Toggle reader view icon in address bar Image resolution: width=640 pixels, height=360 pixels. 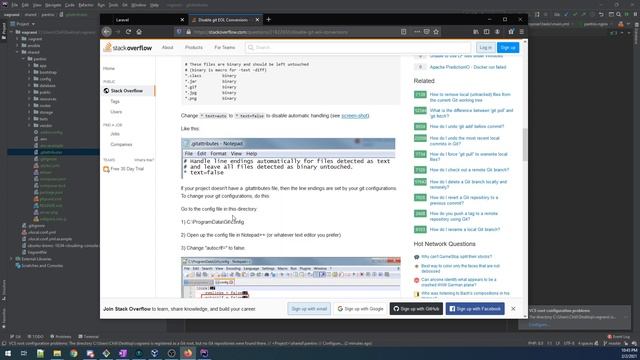(403, 31)
